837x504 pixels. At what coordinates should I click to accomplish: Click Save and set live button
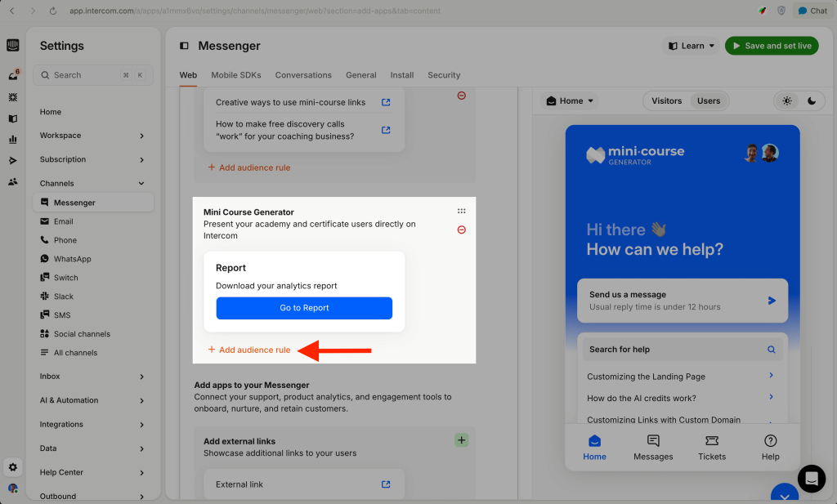coord(772,46)
